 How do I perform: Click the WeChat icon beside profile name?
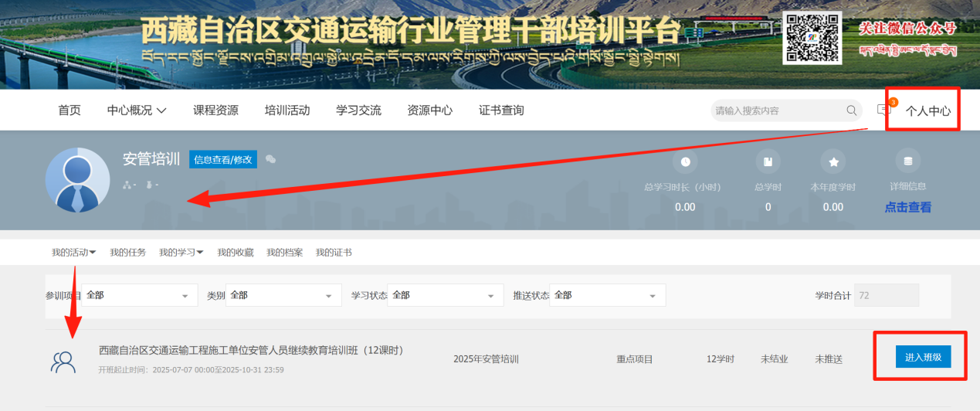[270, 159]
